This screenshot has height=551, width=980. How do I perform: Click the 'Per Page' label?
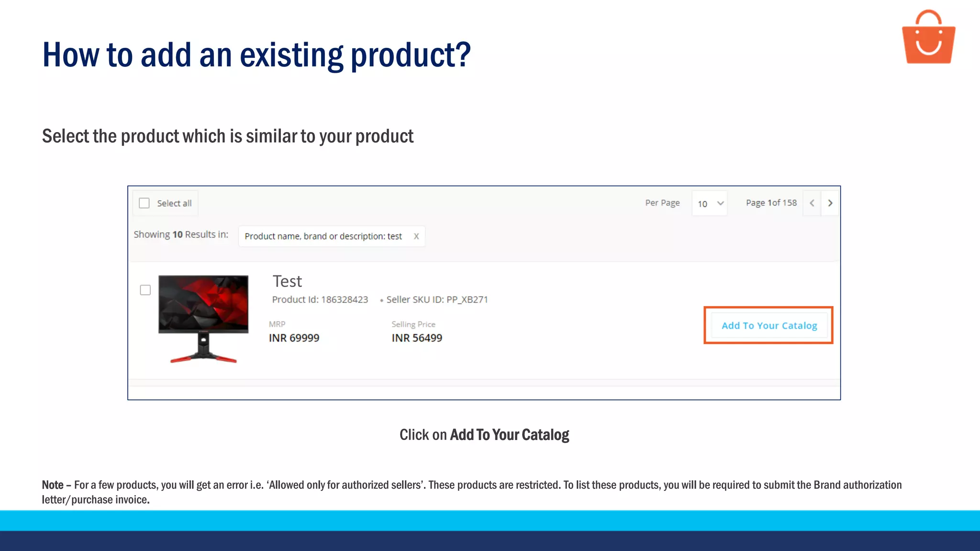[662, 203]
